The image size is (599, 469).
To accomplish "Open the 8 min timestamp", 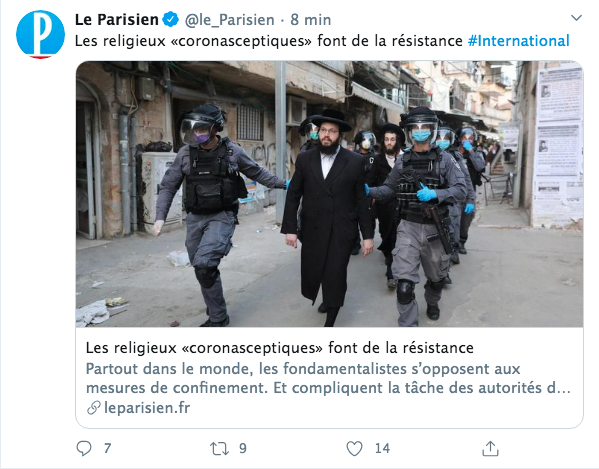I will [311, 20].
